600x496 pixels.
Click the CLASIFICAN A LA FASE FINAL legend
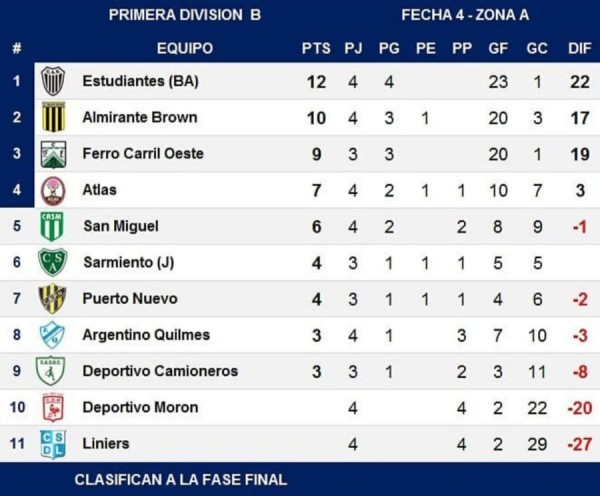click(x=181, y=480)
